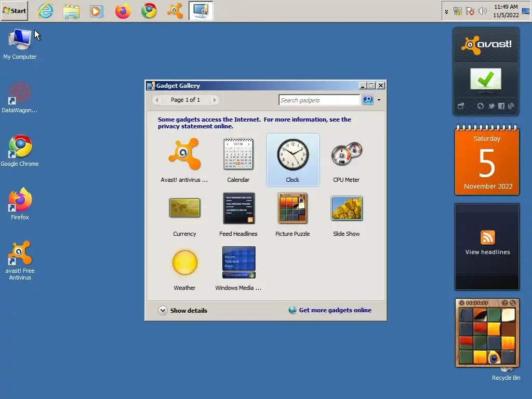Select the Picture Puzzle gadget in gallery
532x399 pixels.
(x=292, y=214)
